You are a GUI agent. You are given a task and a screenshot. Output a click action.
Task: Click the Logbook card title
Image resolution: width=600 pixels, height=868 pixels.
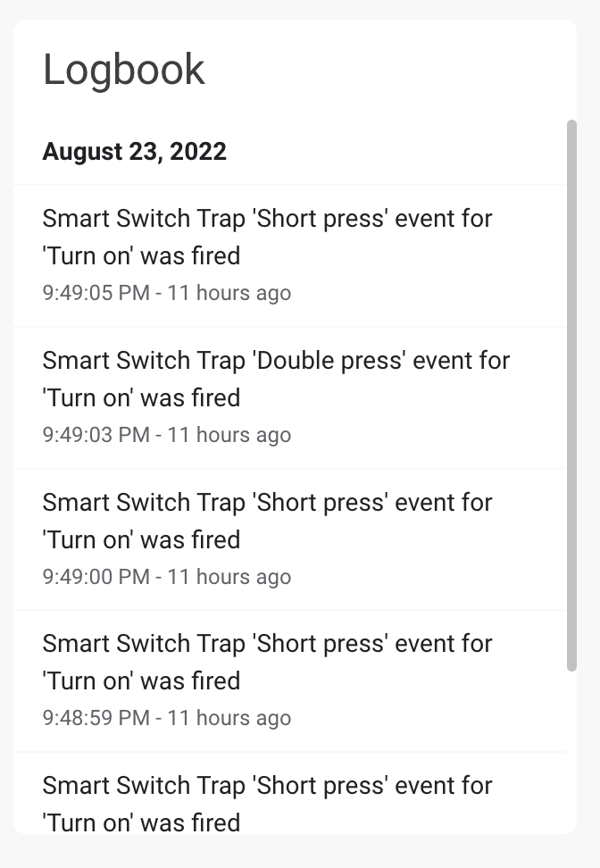coord(123,69)
